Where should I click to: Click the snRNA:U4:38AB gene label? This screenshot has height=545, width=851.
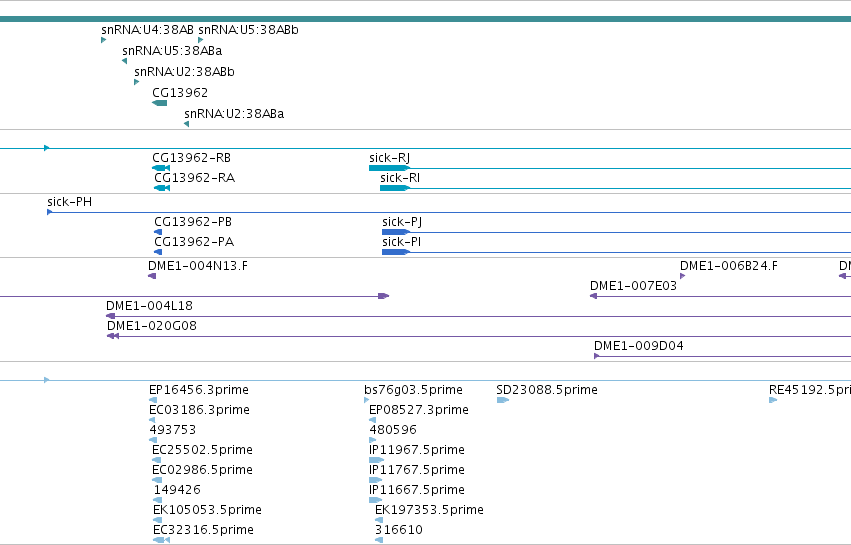point(147,30)
